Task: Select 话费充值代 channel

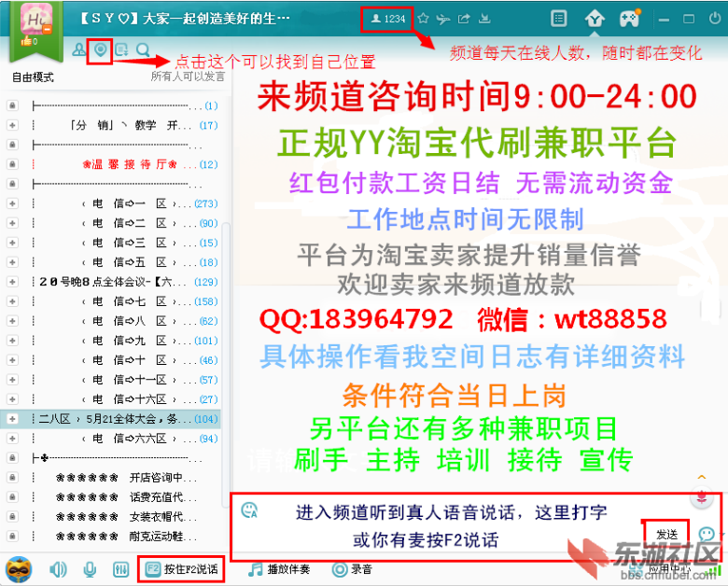Action: click(x=111, y=497)
